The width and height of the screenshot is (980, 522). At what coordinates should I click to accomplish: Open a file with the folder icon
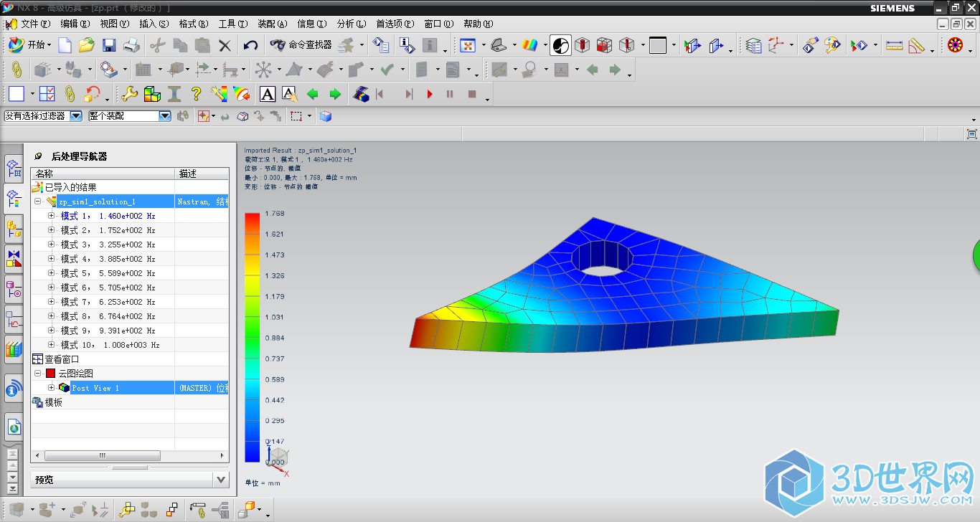tap(87, 45)
